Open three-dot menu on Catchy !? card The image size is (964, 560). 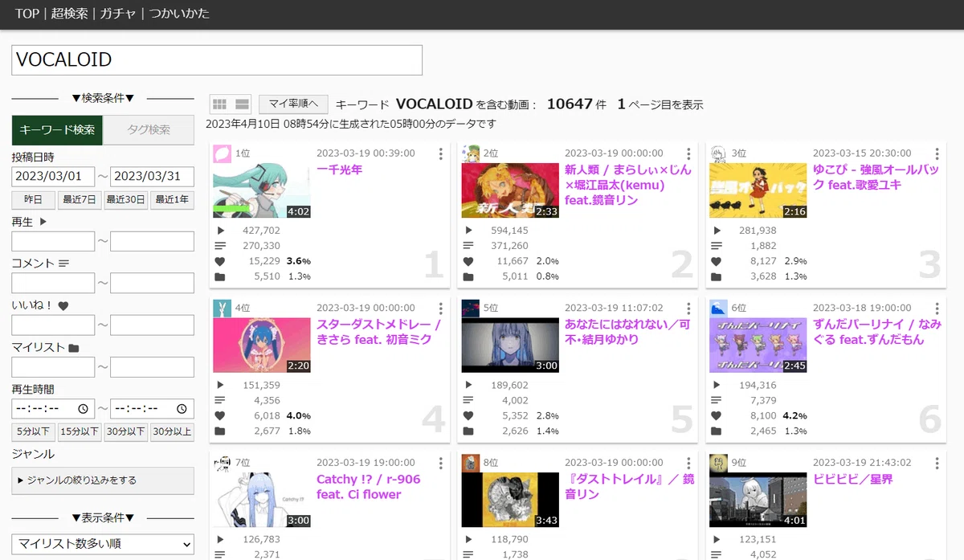pyautogui.click(x=440, y=464)
